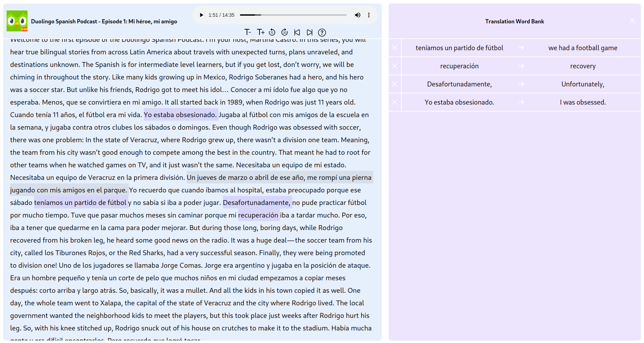Open the audio player three-dot menu

[x=369, y=15]
